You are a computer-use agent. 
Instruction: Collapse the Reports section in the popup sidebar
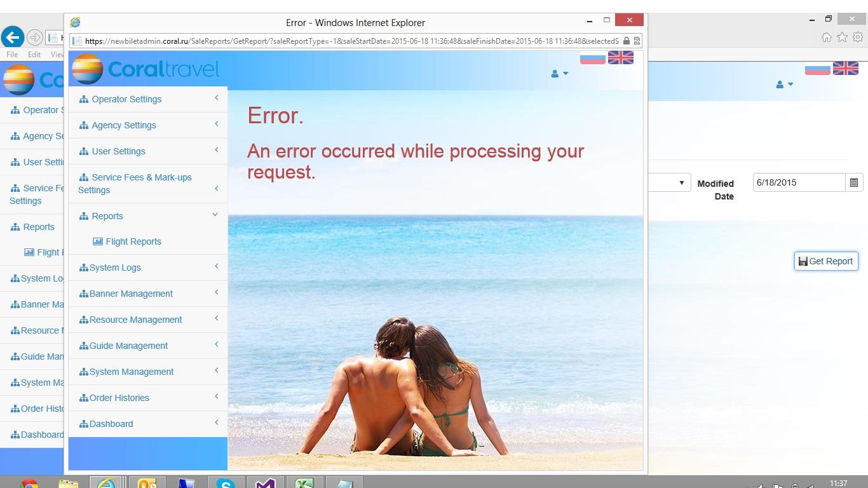pyautogui.click(x=147, y=216)
